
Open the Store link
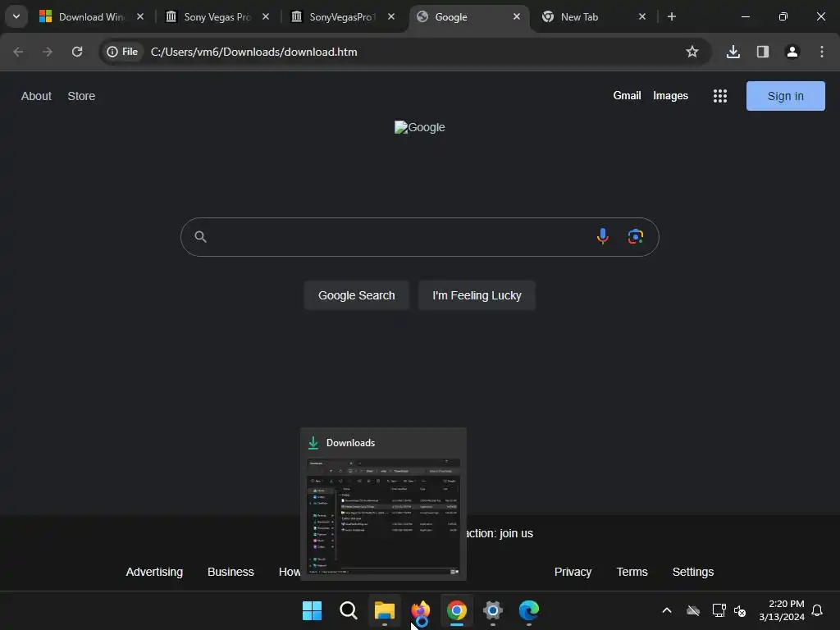[81, 96]
